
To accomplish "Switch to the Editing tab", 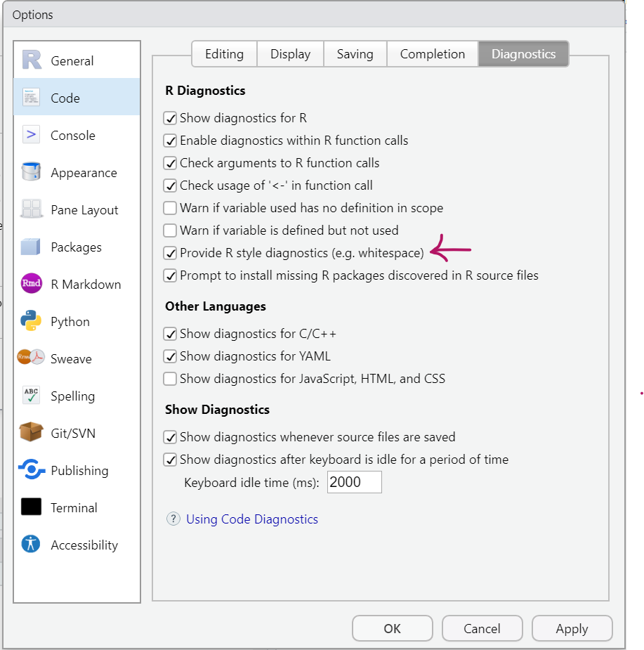I will 224,54.
